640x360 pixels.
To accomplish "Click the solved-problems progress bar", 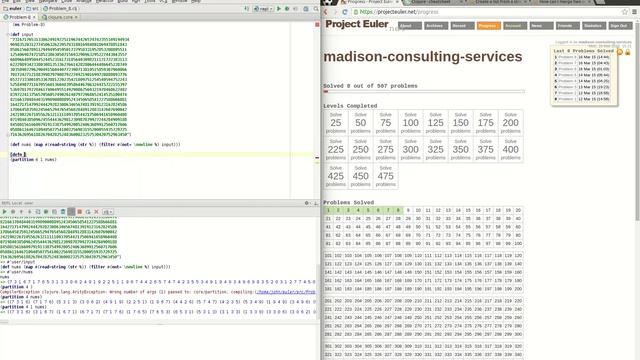I will point(424,91).
